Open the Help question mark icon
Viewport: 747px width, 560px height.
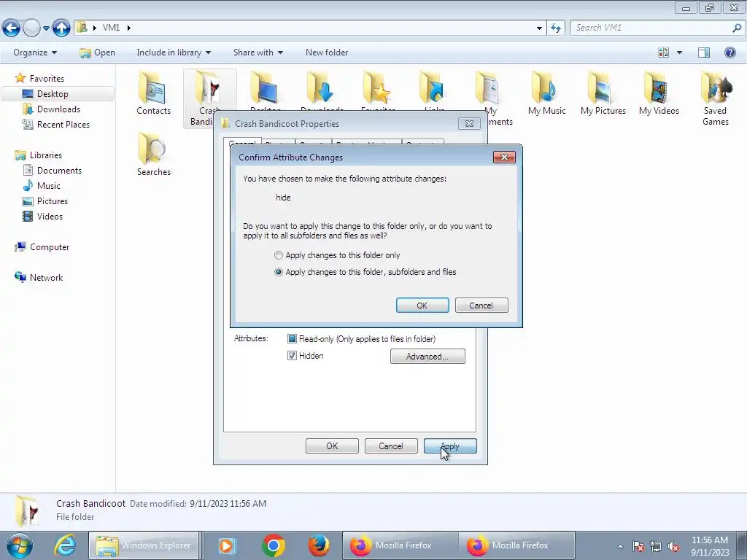pyautogui.click(x=729, y=52)
